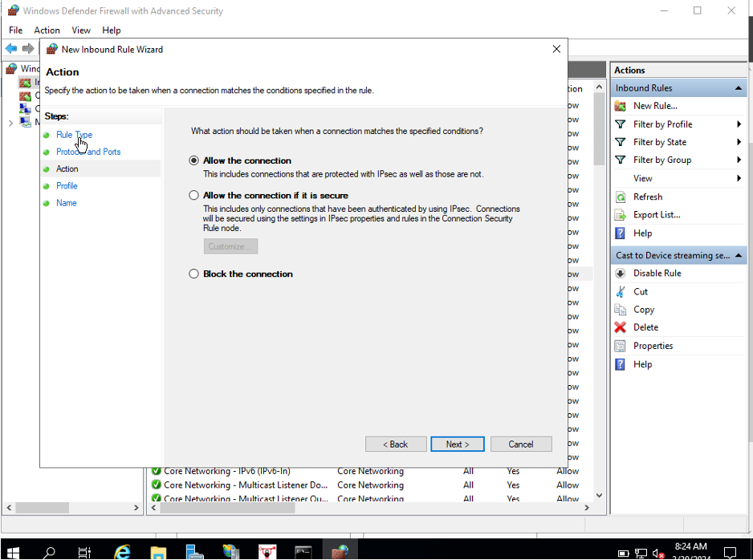Image resolution: width=753 pixels, height=560 pixels.
Task: Click the Refresh icon in Actions pane
Action: tap(621, 197)
